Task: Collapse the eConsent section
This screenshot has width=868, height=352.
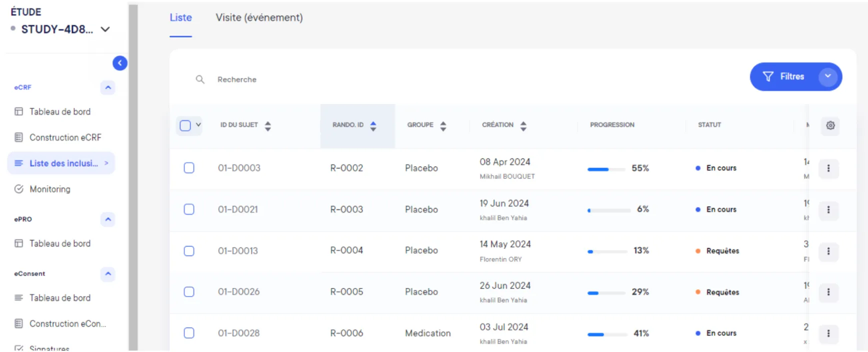Action: [x=108, y=274]
